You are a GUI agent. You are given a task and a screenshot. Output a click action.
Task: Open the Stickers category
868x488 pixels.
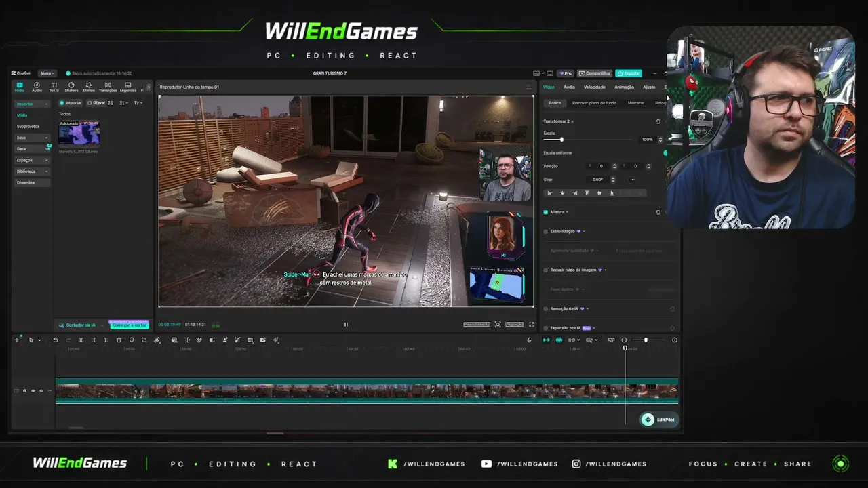point(71,87)
